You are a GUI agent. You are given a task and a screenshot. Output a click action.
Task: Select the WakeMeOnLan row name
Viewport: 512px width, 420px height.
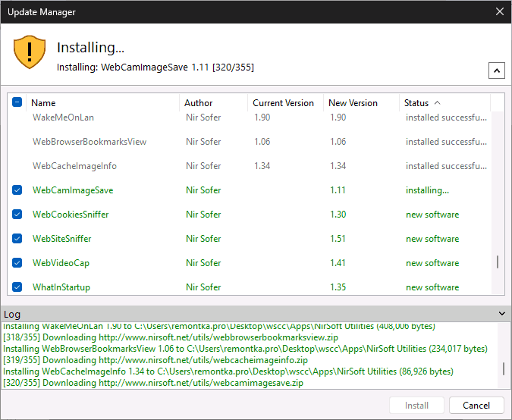click(63, 118)
